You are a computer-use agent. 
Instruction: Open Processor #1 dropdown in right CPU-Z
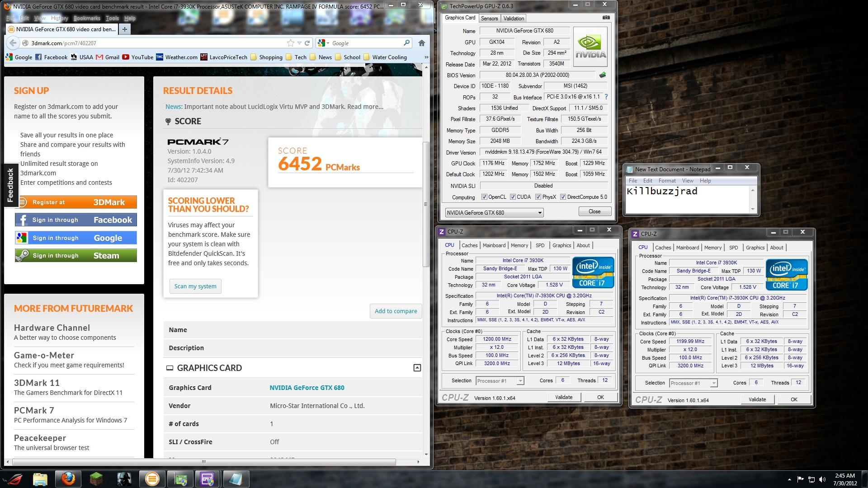coord(693,383)
